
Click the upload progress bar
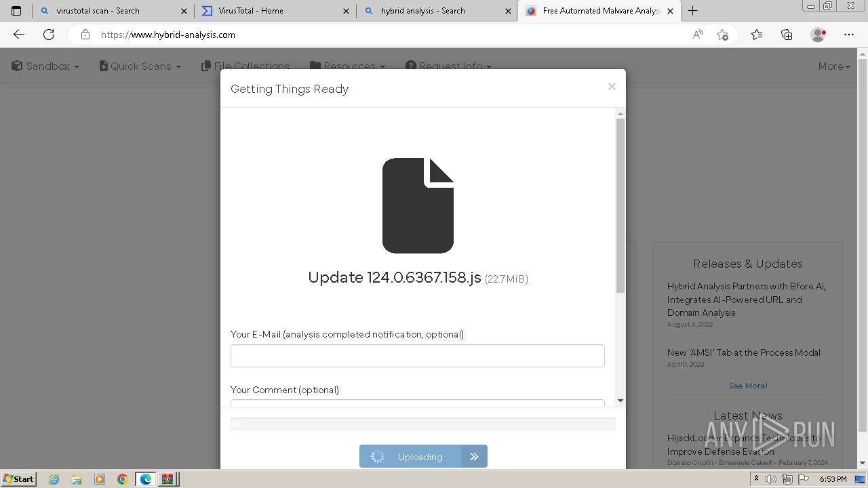(423, 424)
